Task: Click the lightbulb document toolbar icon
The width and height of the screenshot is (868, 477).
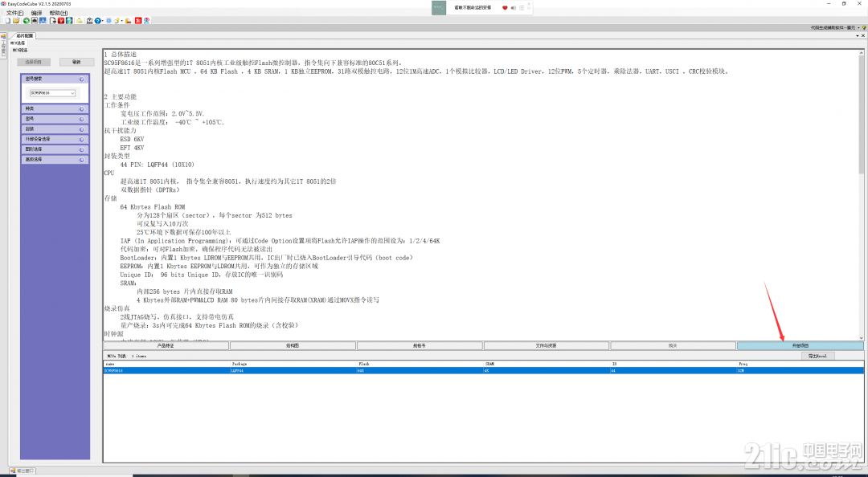Action: tap(117, 21)
